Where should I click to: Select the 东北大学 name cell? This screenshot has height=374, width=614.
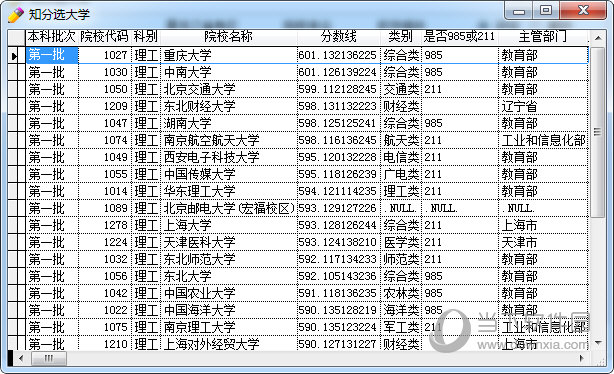pos(229,276)
